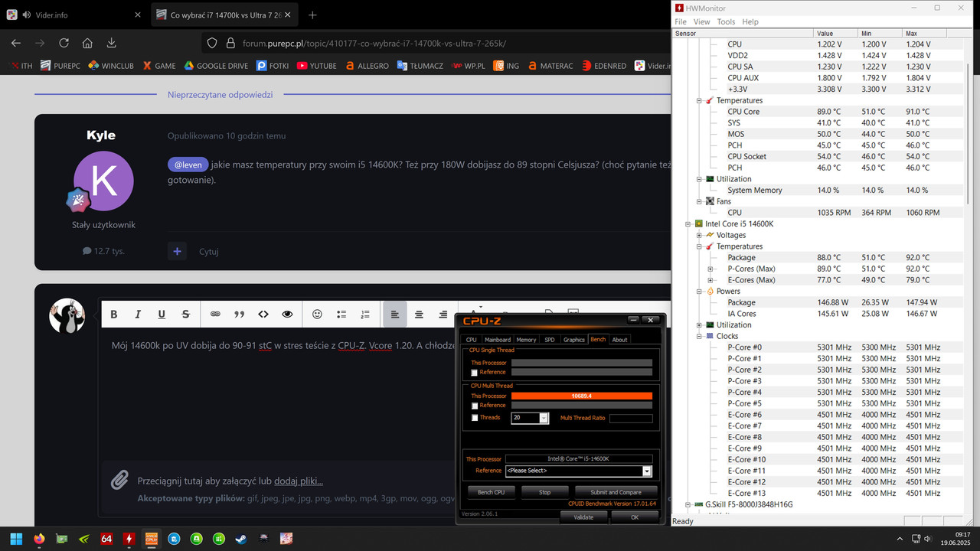Align the editor text to the left
The image size is (980, 551).
[395, 314]
